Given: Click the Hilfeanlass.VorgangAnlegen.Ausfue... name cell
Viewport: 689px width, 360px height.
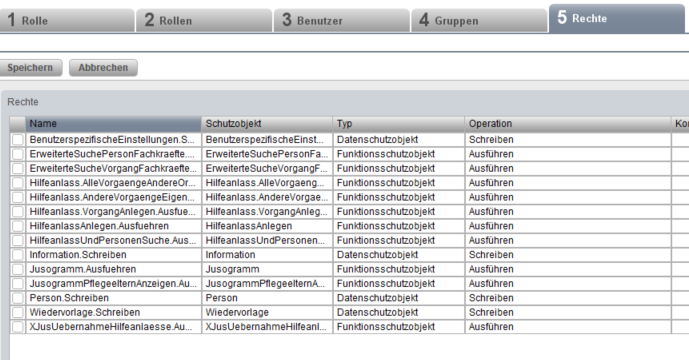Looking at the screenshot, I should pos(113,212).
